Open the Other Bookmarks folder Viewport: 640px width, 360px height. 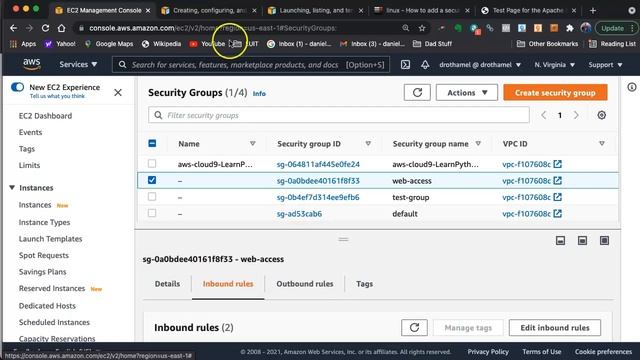click(x=547, y=44)
